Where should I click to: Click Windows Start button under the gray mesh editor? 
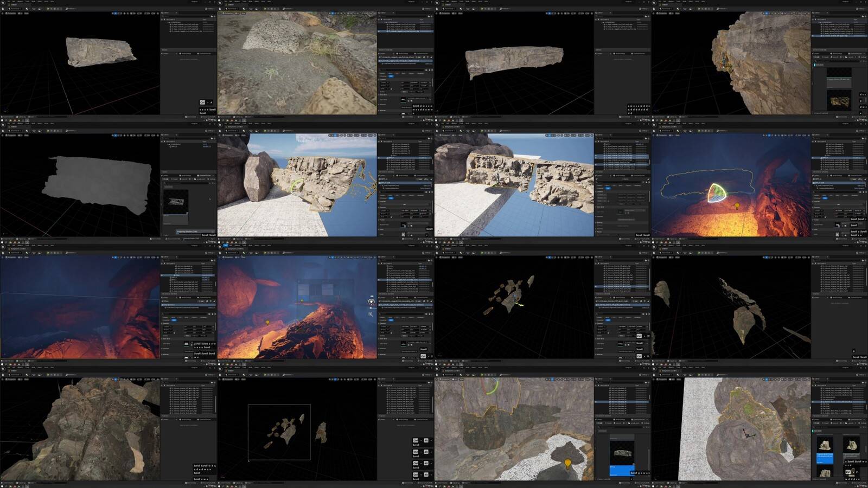point(2,242)
